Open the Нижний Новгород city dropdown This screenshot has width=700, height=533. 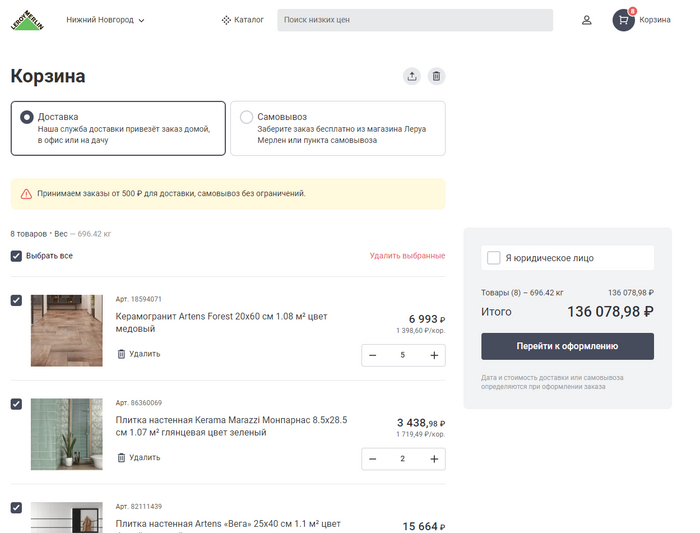pos(105,20)
